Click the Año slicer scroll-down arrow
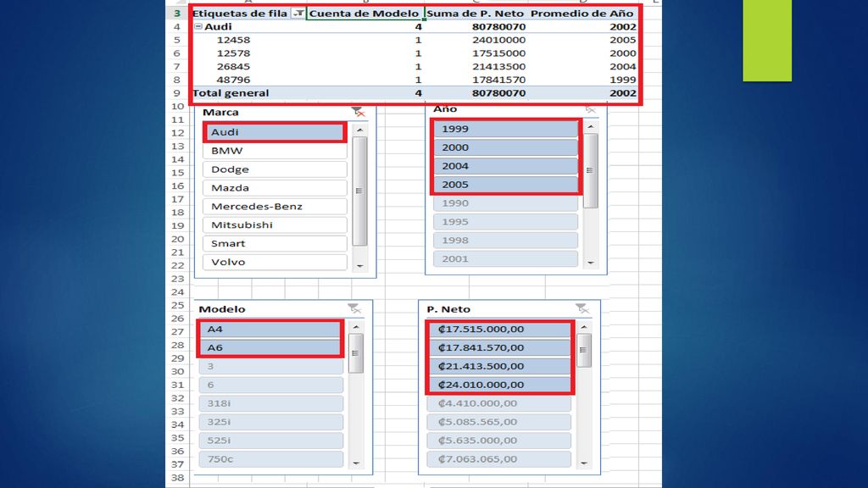 point(591,263)
